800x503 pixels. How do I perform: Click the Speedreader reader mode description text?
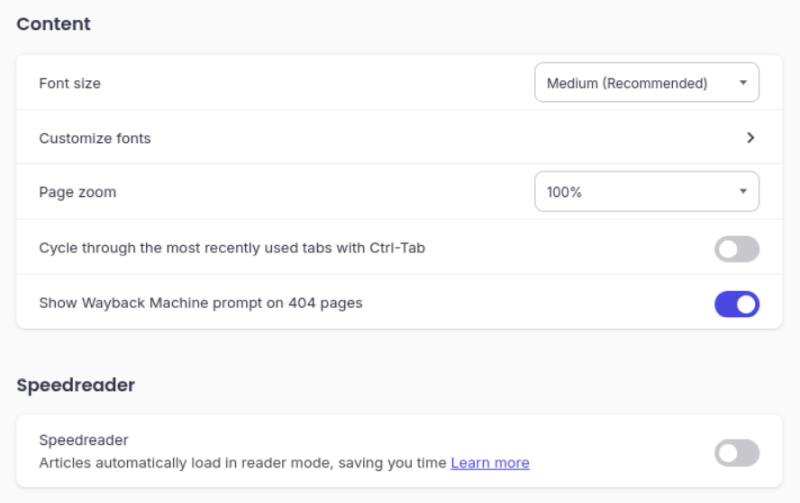point(242,463)
